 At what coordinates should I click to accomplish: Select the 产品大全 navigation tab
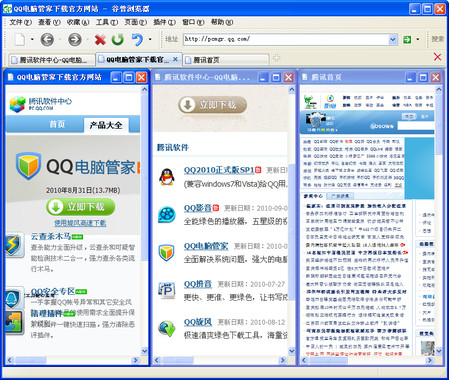click(x=106, y=125)
